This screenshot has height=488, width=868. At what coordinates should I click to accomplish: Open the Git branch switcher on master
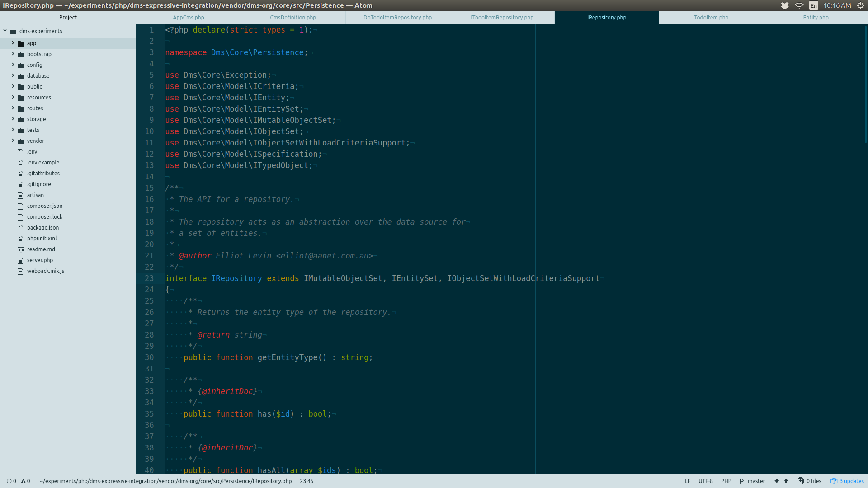(x=755, y=481)
